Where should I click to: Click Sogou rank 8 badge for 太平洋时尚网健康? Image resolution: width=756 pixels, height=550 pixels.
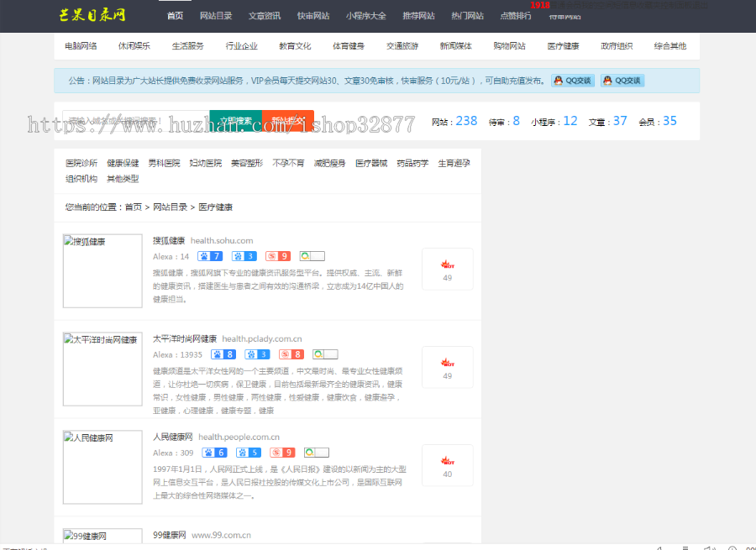[291, 354]
